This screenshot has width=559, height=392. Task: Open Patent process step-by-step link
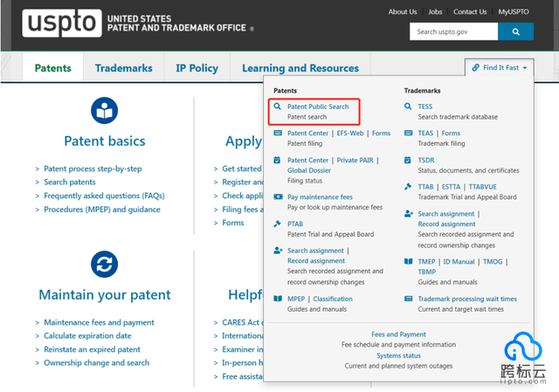pos(93,168)
